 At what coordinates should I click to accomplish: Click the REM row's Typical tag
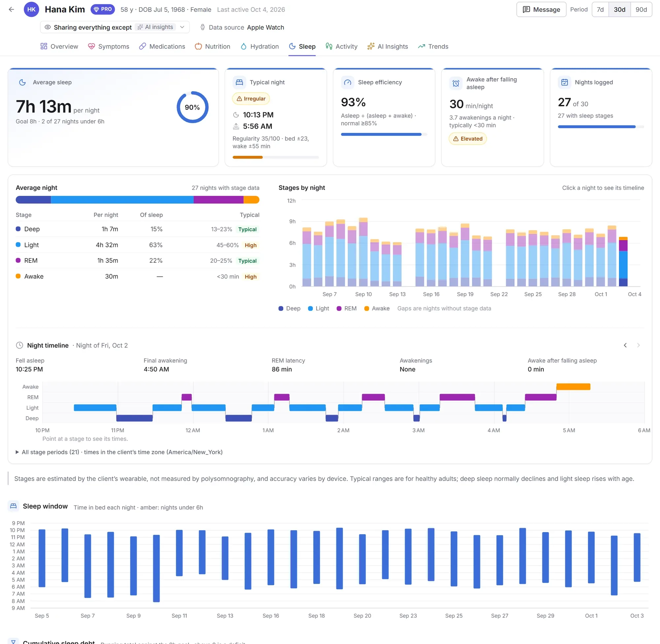(x=247, y=261)
